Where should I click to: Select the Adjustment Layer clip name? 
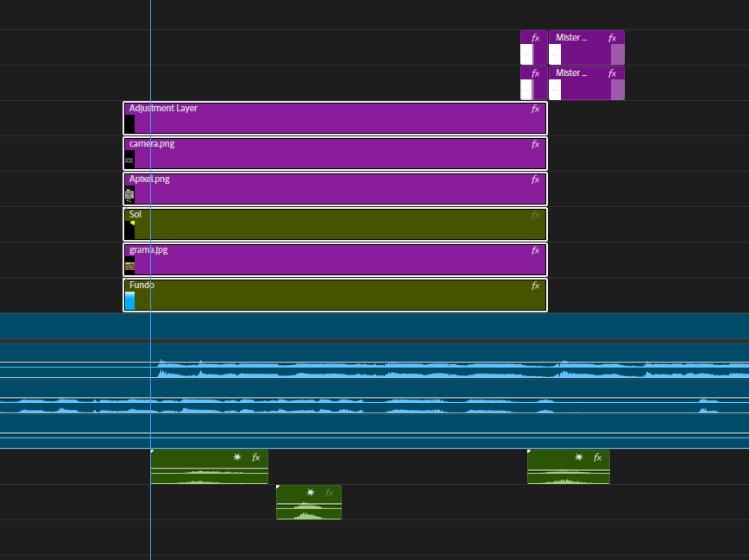pos(163,109)
